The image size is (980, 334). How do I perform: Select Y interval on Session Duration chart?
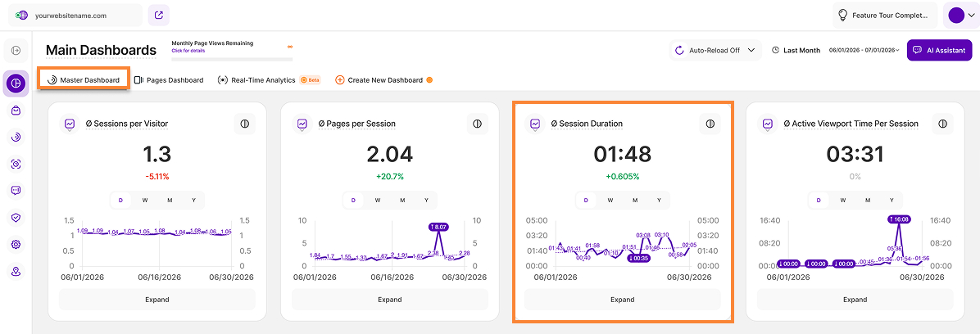click(x=659, y=201)
